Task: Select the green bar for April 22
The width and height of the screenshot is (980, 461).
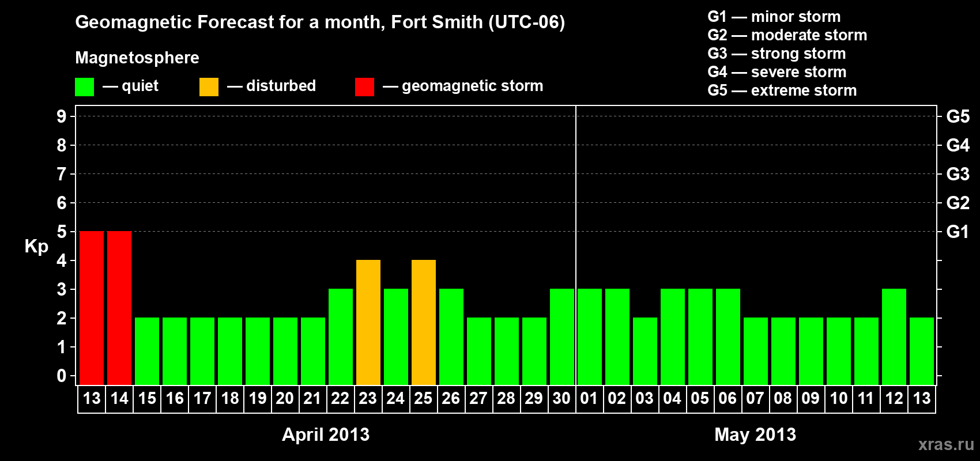Action: [x=341, y=337]
